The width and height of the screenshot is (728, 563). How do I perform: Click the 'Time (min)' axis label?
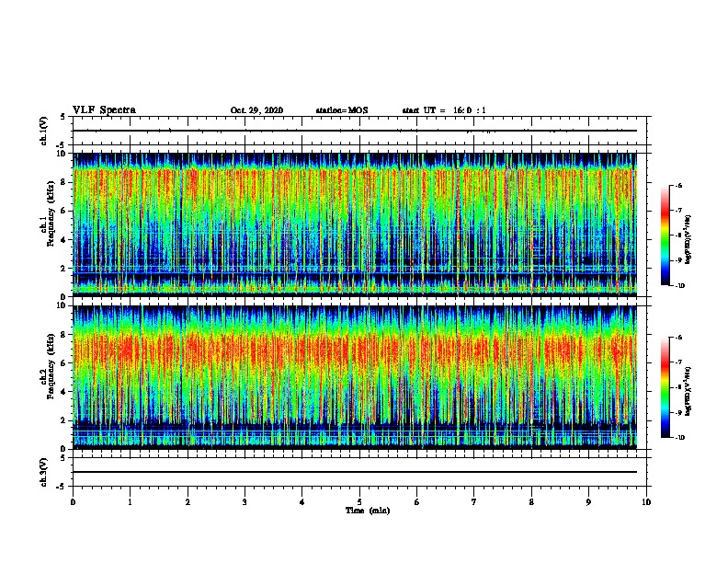(x=368, y=511)
